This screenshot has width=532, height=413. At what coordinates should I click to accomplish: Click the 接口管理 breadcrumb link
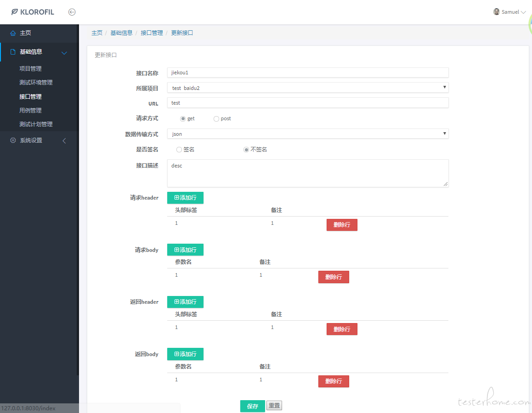[x=152, y=33]
